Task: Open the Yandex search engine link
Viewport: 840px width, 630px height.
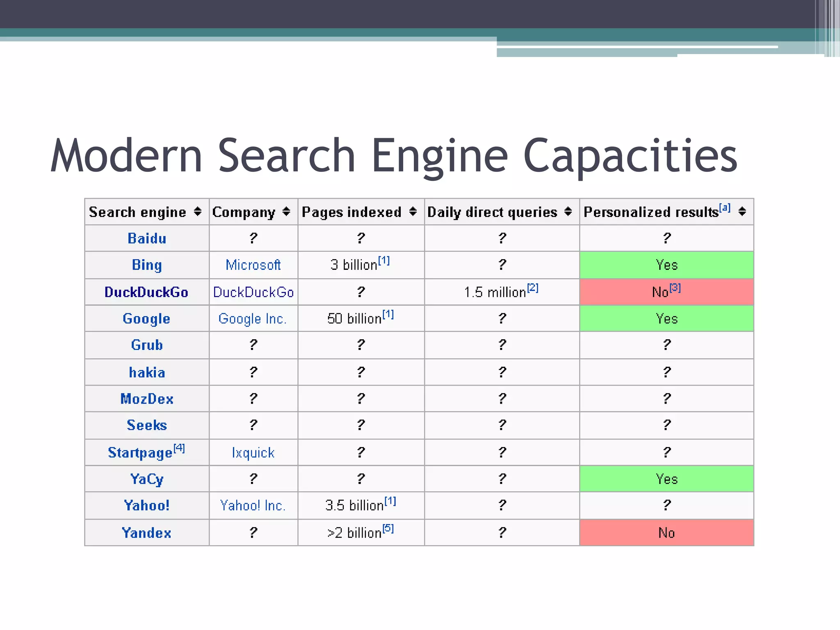Action: [x=146, y=533]
